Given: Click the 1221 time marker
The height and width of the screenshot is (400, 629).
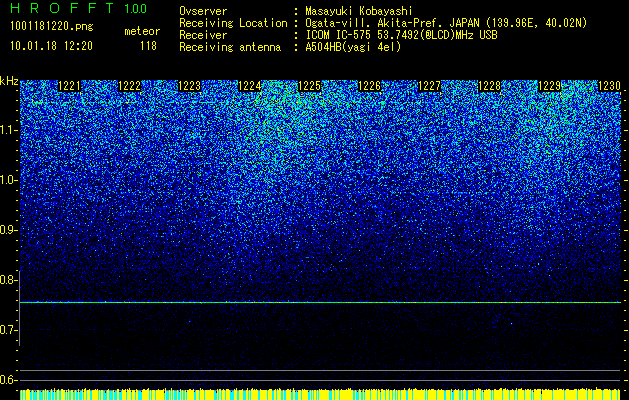Looking at the screenshot, I should 69,86.
